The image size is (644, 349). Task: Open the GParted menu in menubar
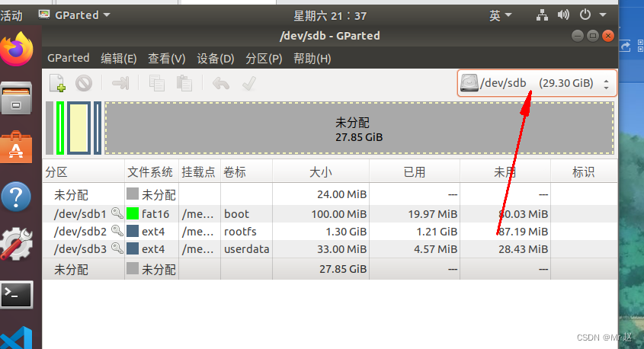tap(68, 59)
